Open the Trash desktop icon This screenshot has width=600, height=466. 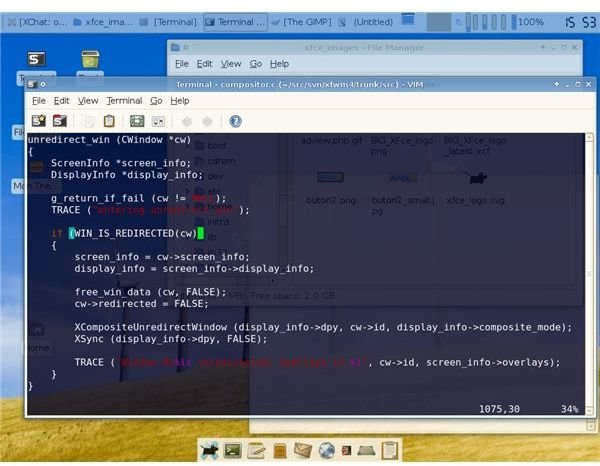click(x=90, y=59)
